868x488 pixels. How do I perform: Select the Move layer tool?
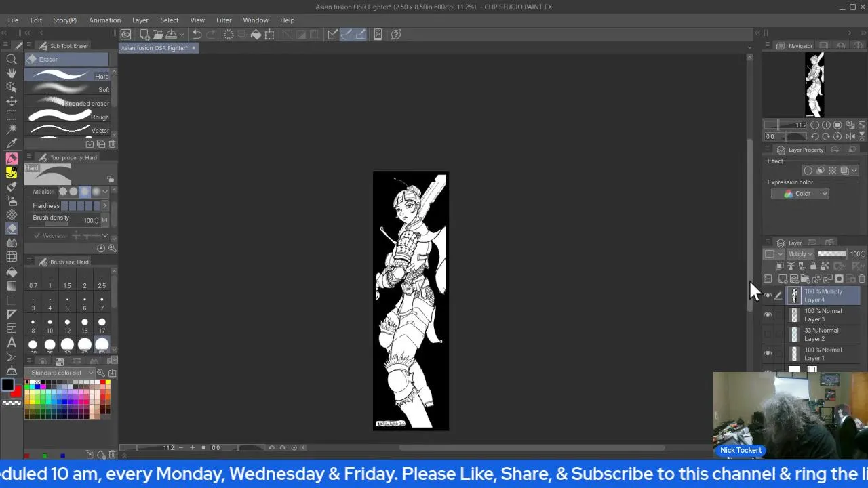[12, 101]
